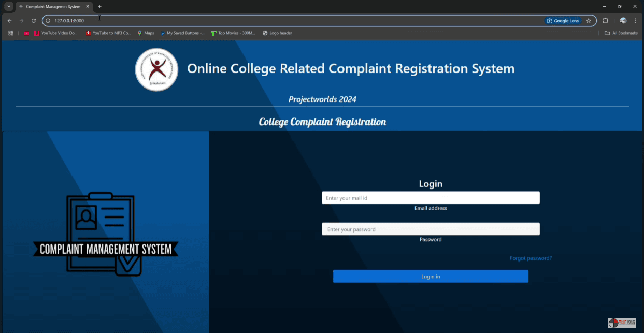
Task: Bookmark this page with the star icon
Action: pos(589,21)
